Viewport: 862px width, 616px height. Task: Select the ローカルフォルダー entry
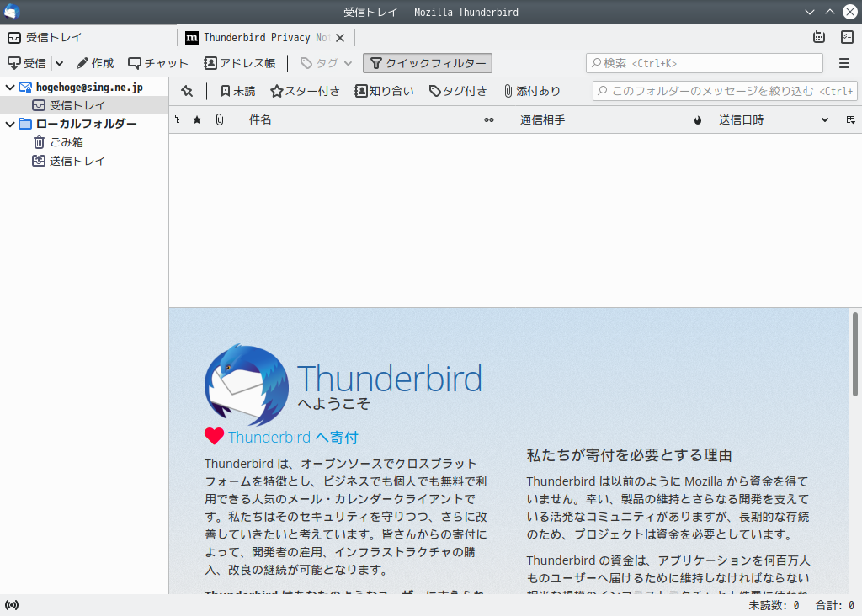(87, 125)
